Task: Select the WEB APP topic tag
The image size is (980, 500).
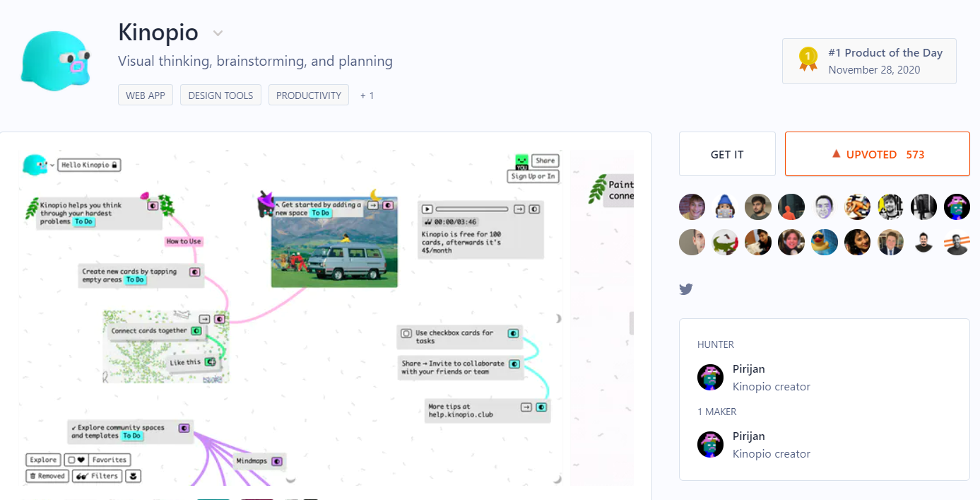Action: pos(146,95)
